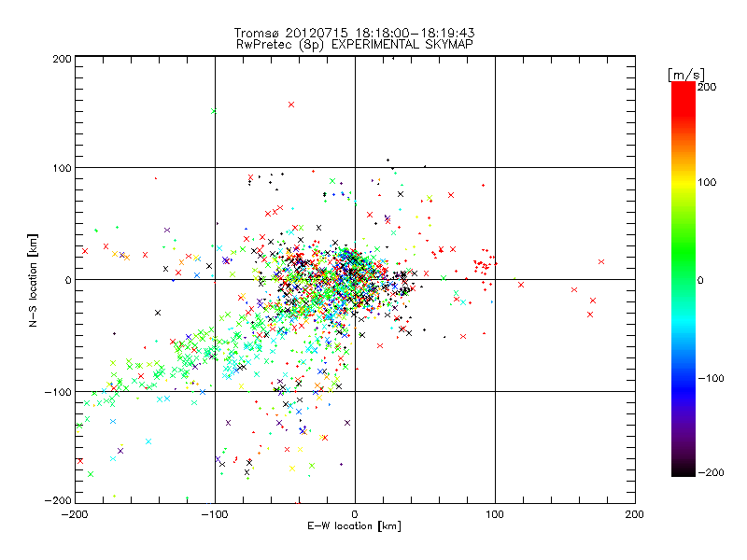Click the subtitle 'RwPretec (8p) EXPERIMENTAL SKYMAP'
747x560 pixels.
point(355,44)
